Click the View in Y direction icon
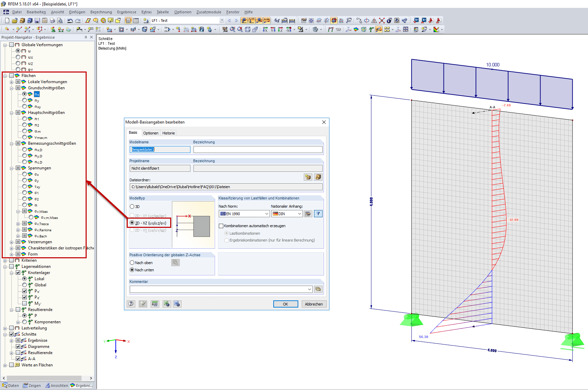588x390 pixels. coord(273,29)
